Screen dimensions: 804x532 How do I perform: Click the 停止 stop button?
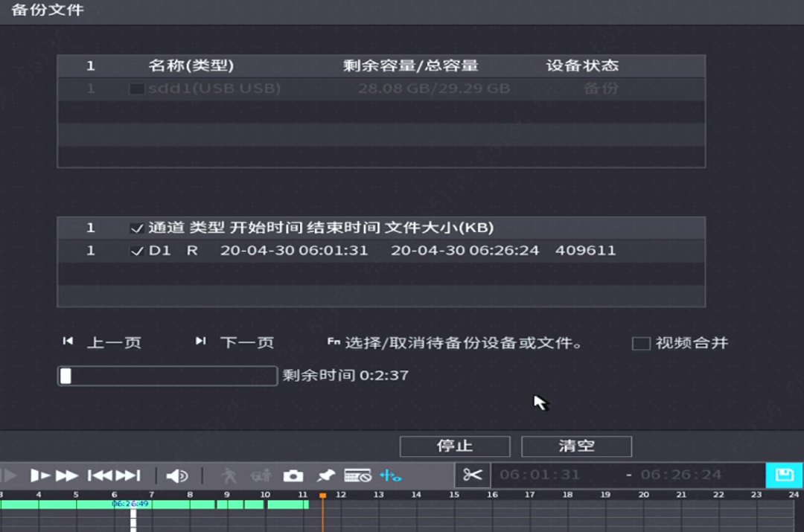[x=455, y=446]
